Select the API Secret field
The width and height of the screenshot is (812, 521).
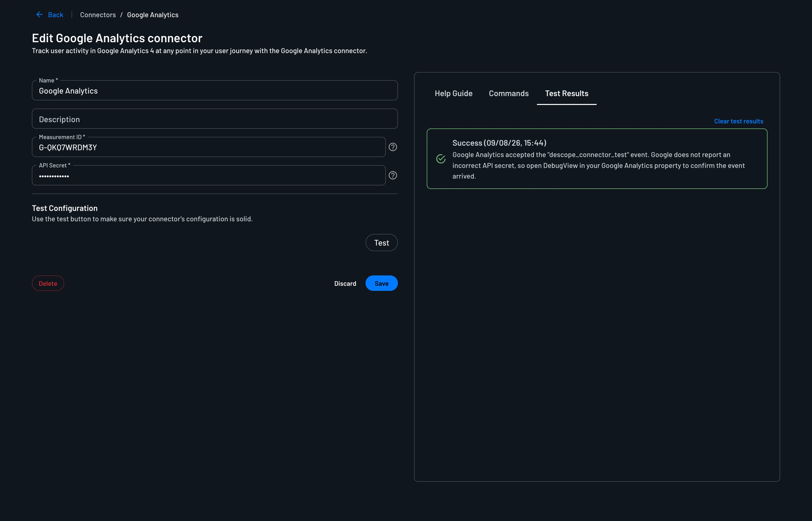(x=209, y=176)
